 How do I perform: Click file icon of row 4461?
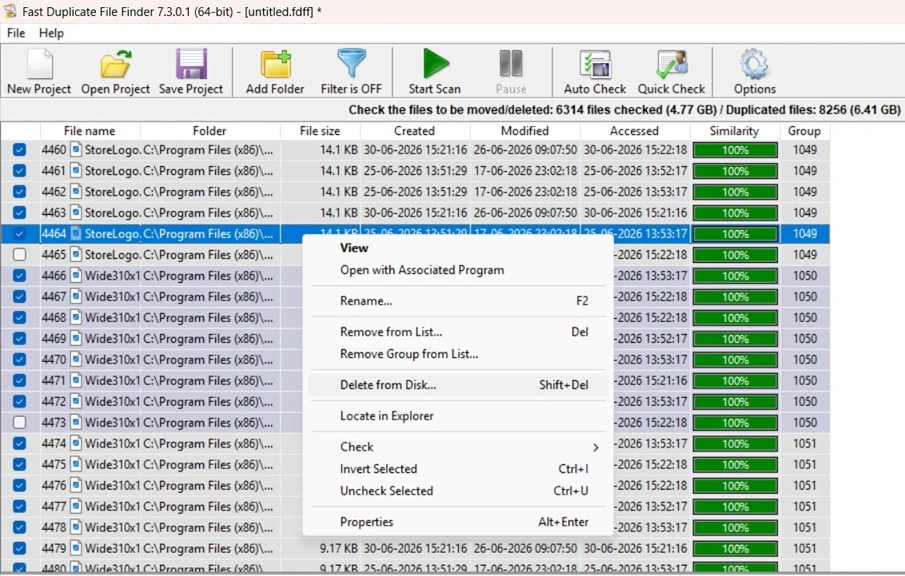pyautogui.click(x=76, y=171)
